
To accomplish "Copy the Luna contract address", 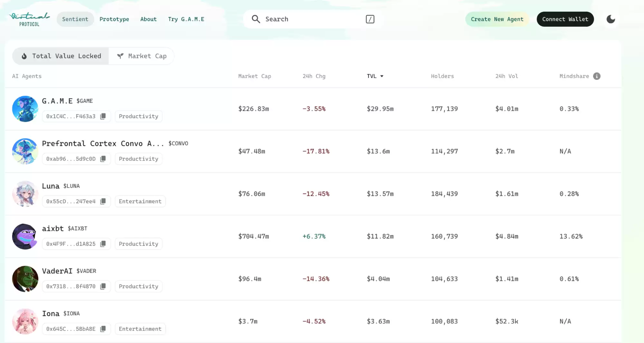I will pos(103,201).
